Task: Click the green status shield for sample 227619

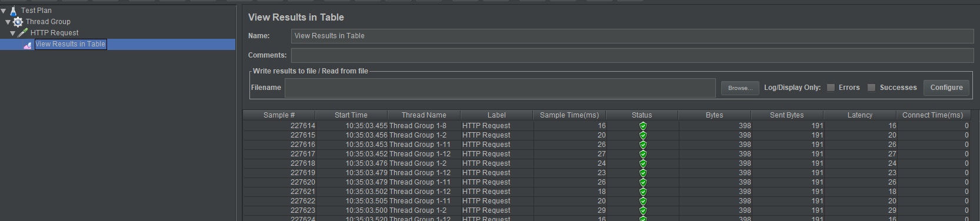Action: coord(643,173)
